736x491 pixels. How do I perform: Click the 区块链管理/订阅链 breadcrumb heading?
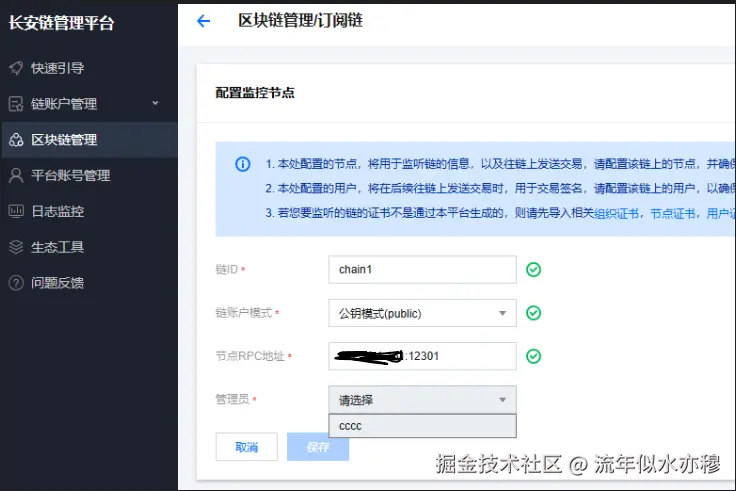coord(300,21)
